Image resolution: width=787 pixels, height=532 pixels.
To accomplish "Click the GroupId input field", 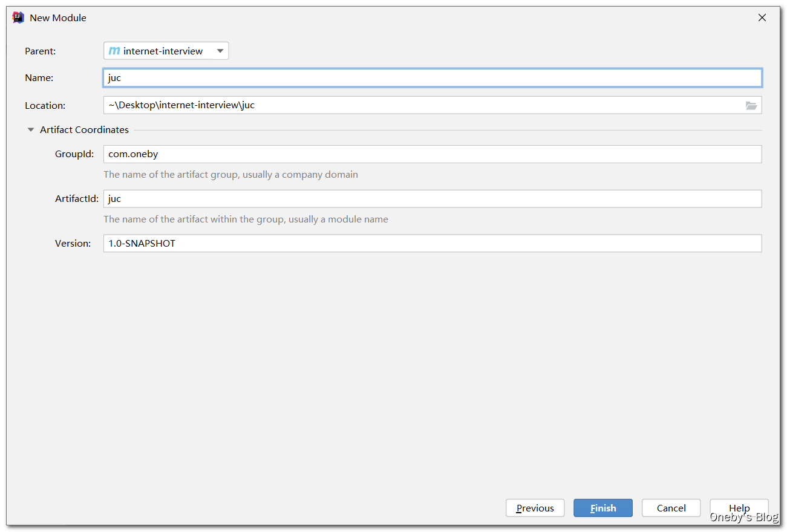I will (x=433, y=154).
